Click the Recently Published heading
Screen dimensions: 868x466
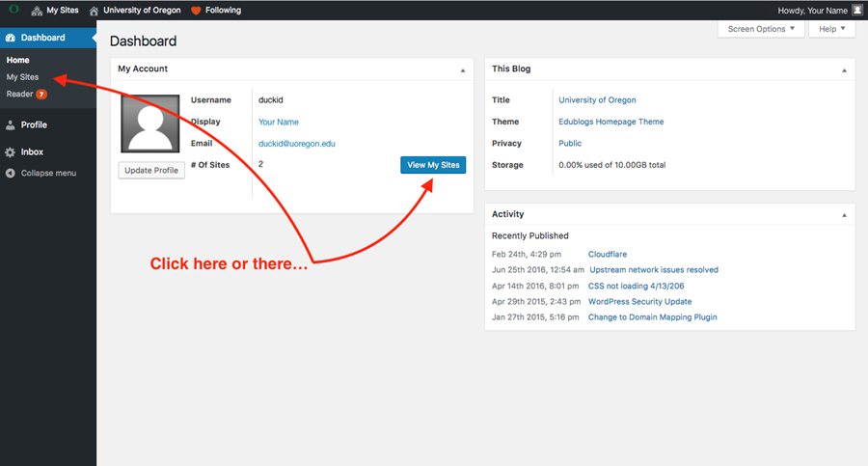click(529, 236)
